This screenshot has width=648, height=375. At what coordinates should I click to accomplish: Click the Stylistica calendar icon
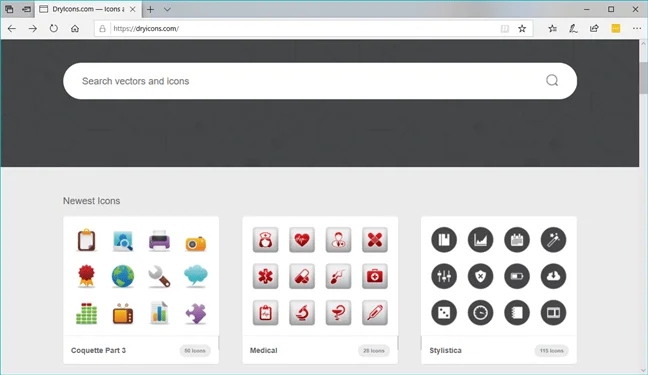pos(517,240)
